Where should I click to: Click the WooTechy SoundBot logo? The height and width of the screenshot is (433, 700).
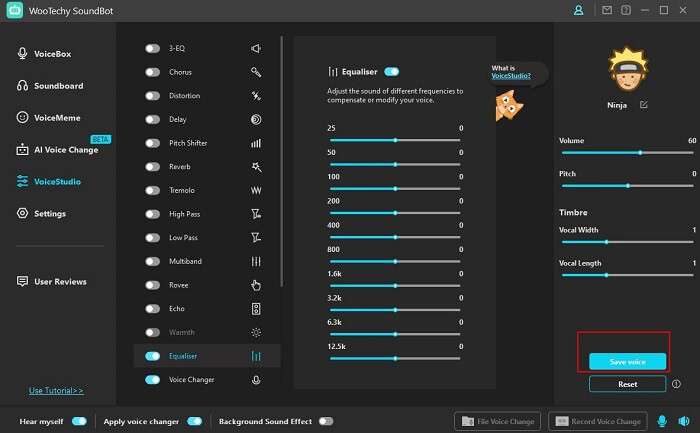[15, 11]
